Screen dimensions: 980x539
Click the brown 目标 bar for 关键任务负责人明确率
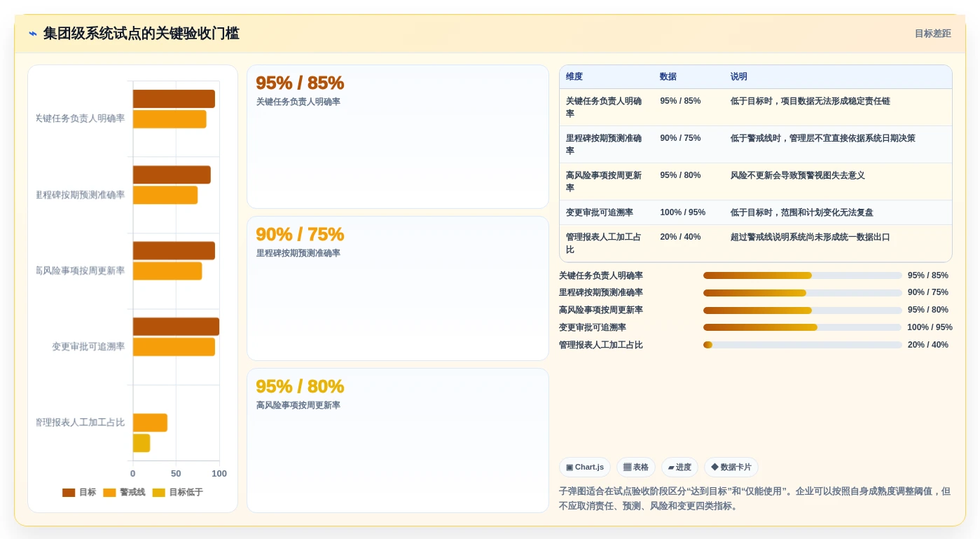pos(174,99)
